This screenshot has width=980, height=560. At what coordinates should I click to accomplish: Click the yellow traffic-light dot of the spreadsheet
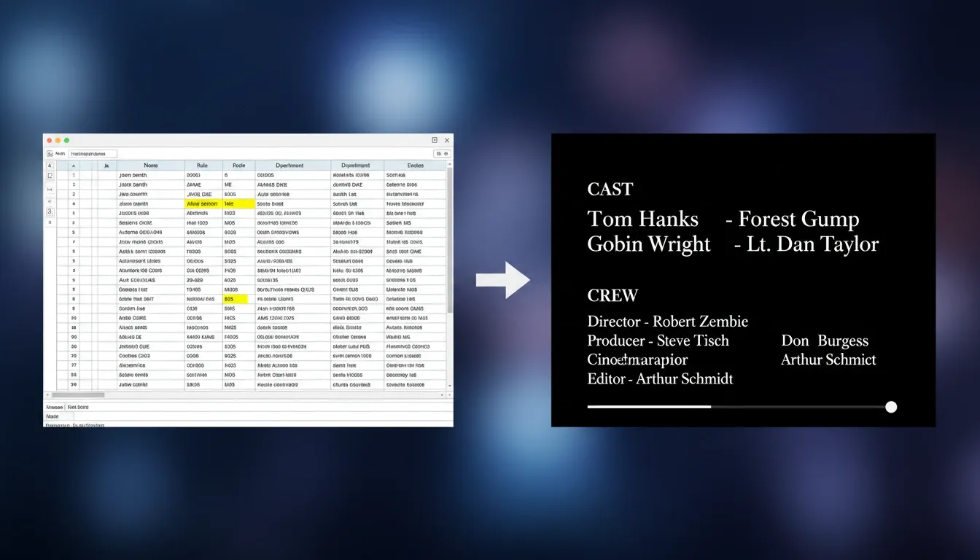point(58,140)
